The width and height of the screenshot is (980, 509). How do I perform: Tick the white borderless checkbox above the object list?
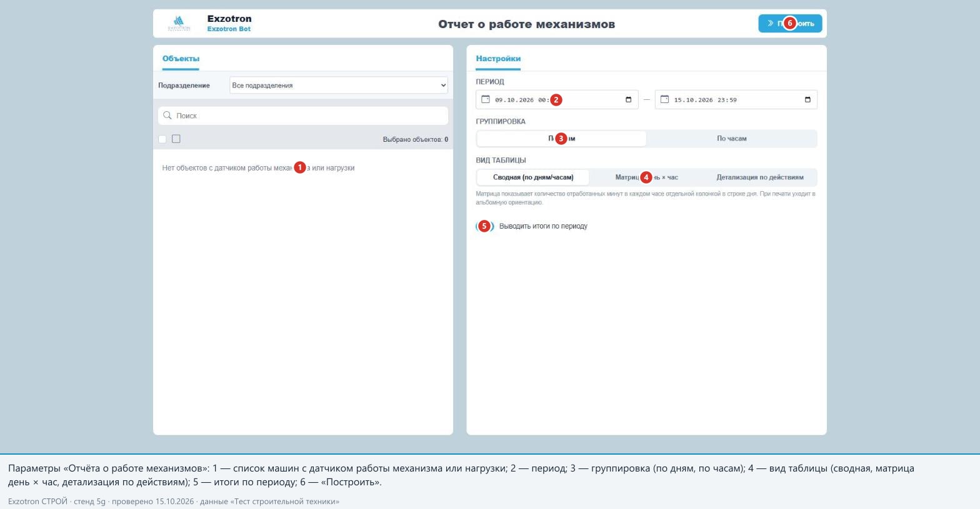[x=162, y=139]
